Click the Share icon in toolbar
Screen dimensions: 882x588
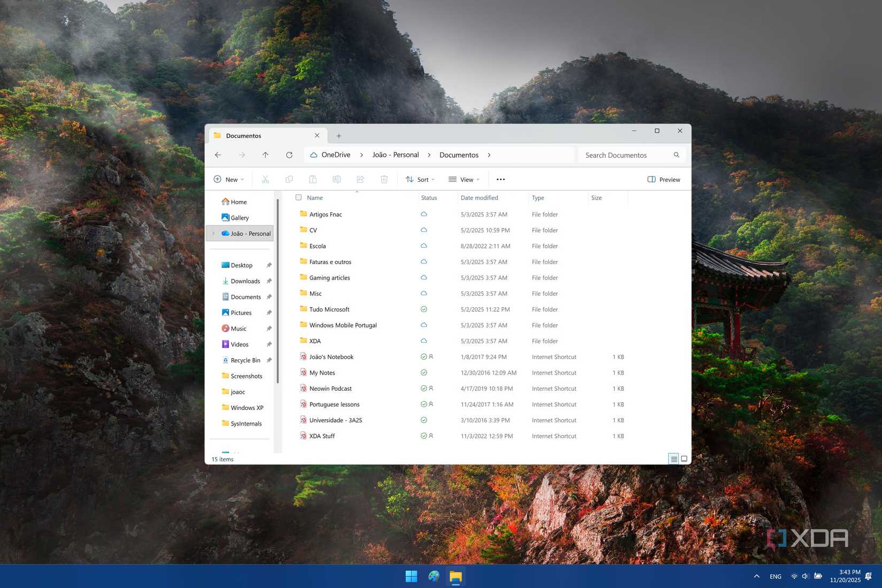pos(360,180)
